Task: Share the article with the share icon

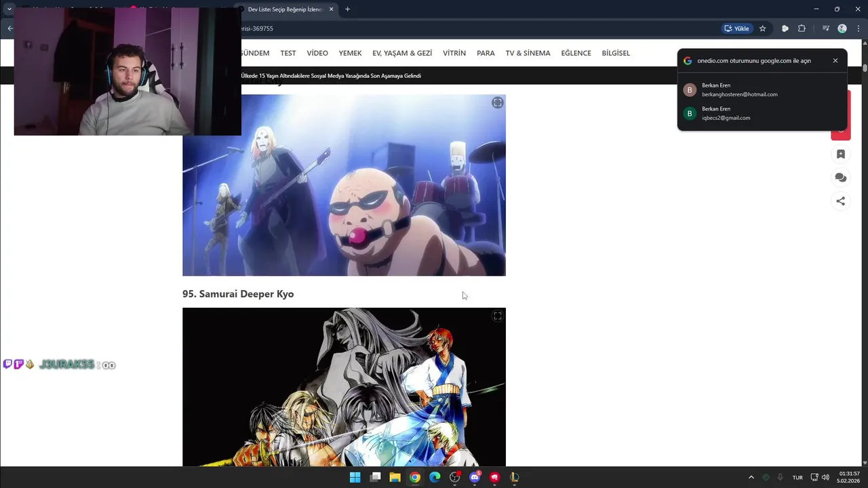Action: [841, 201]
